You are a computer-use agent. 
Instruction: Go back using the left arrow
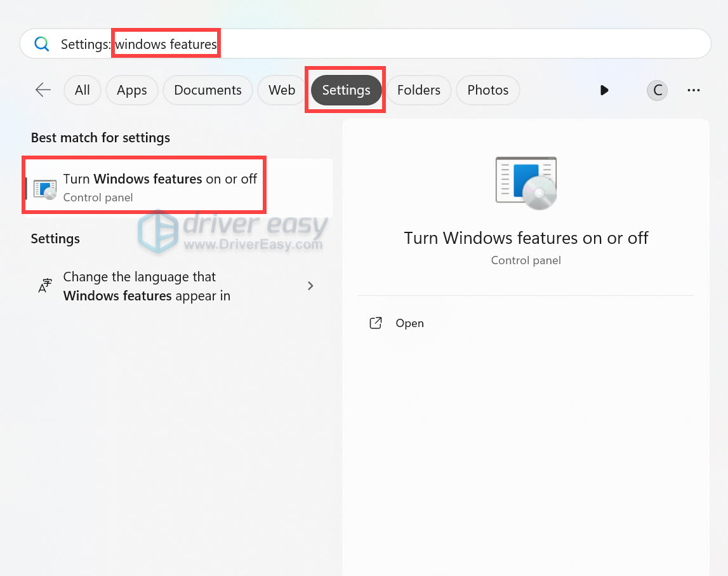coord(43,90)
